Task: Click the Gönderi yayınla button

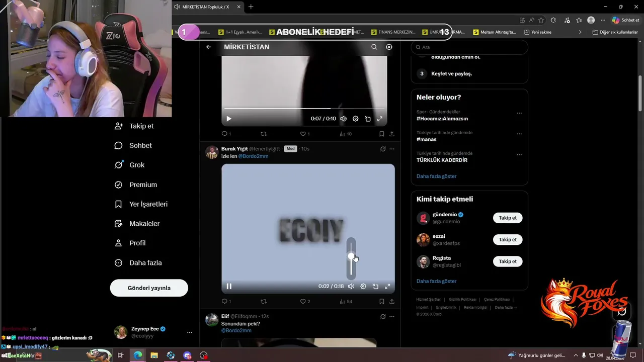Action: pos(149,288)
